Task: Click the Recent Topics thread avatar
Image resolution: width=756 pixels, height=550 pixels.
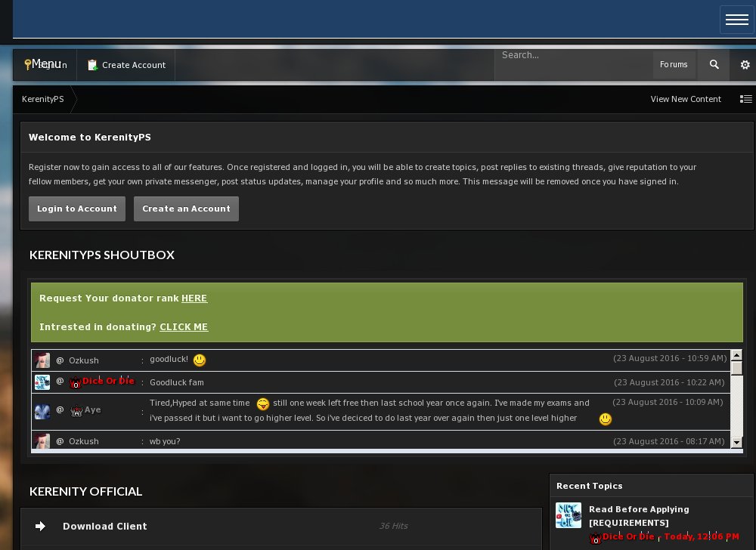Action: point(569,515)
